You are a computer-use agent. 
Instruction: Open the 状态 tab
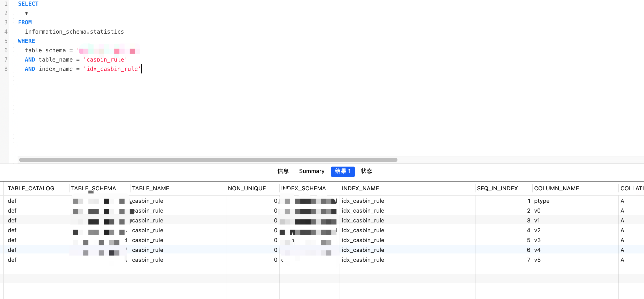click(366, 171)
